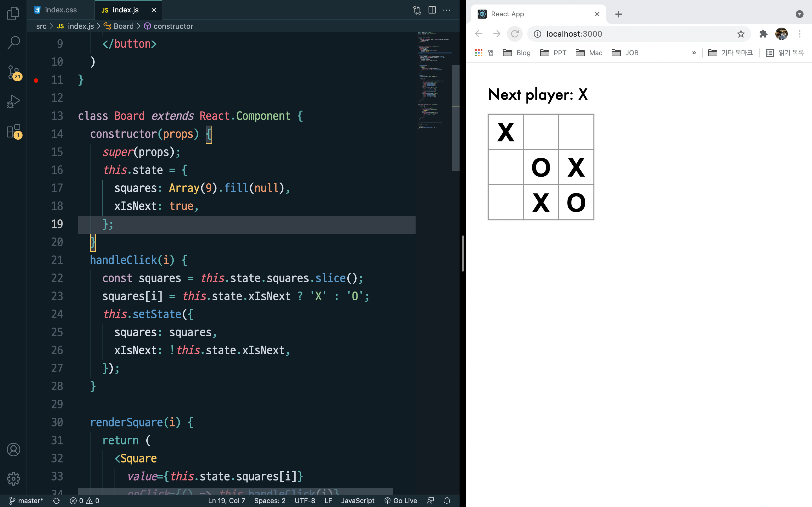Open the editor More Actions menu
The height and width of the screenshot is (507, 812).
tap(447, 10)
